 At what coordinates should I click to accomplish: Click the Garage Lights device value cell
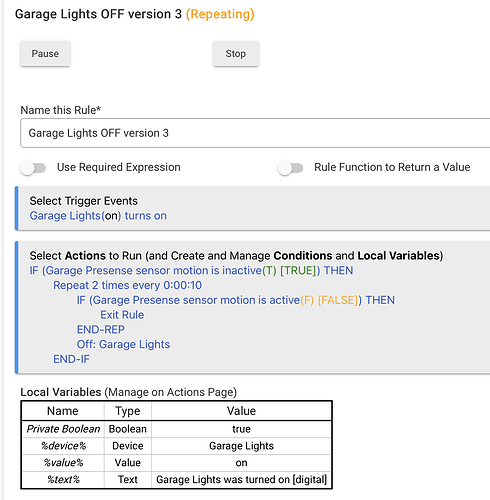[x=241, y=446]
